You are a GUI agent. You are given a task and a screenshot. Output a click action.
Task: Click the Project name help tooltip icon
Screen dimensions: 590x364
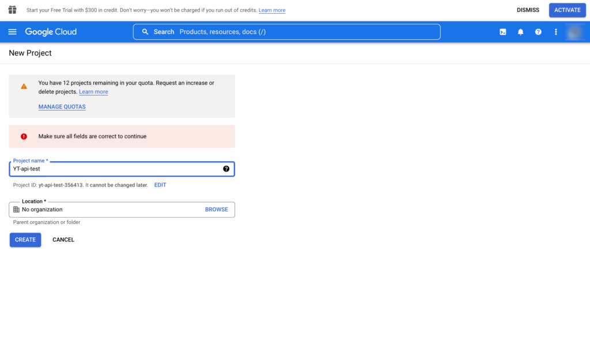click(x=226, y=169)
